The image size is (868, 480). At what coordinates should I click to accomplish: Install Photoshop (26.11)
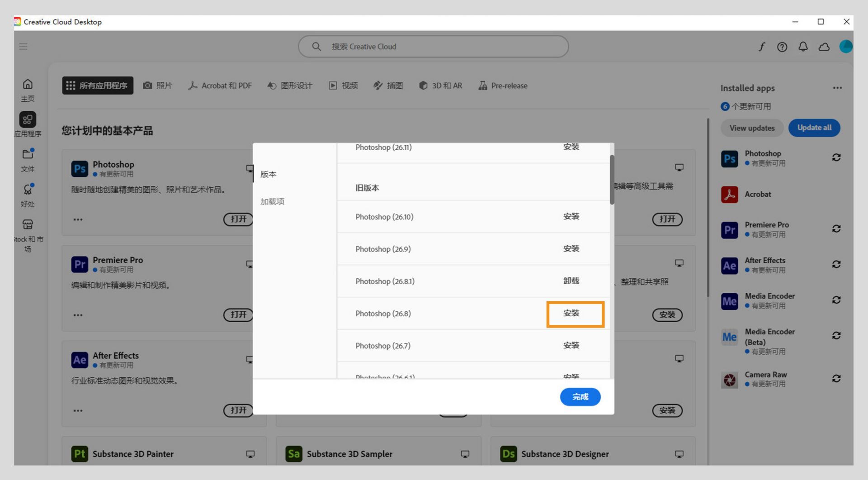(x=571, y=147)
